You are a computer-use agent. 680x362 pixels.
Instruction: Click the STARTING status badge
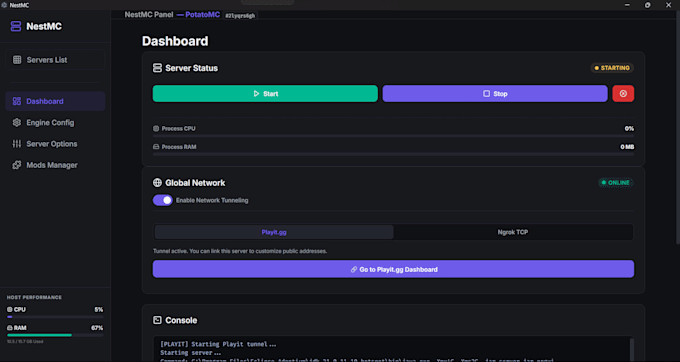click(612, 68)
